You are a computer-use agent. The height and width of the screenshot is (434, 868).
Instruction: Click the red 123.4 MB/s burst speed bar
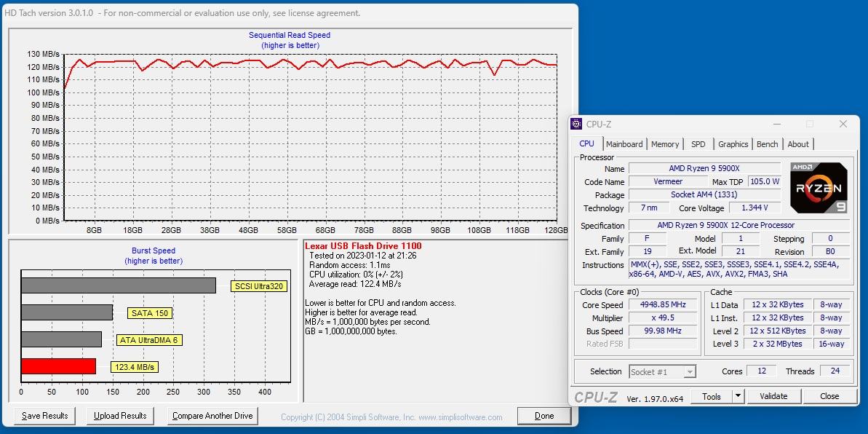(x=58, y=366)
